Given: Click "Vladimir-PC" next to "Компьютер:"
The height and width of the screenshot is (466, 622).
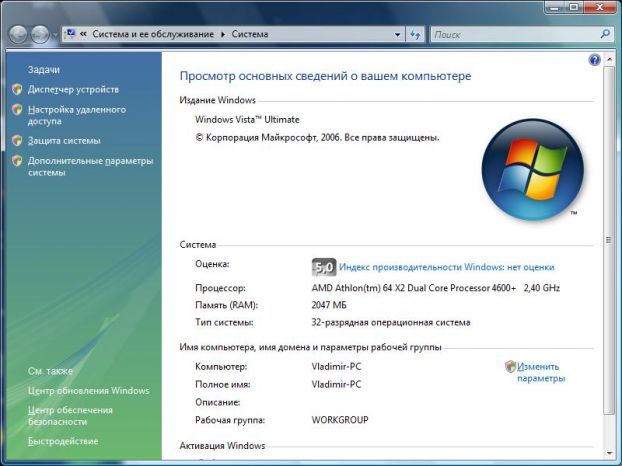Looking at the screenshot, I should [336, 366].
